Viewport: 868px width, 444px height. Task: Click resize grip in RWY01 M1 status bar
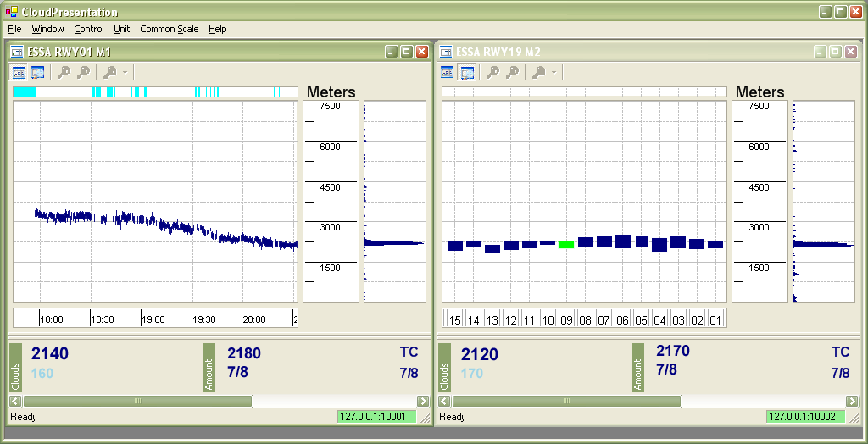tap(426, 419)
